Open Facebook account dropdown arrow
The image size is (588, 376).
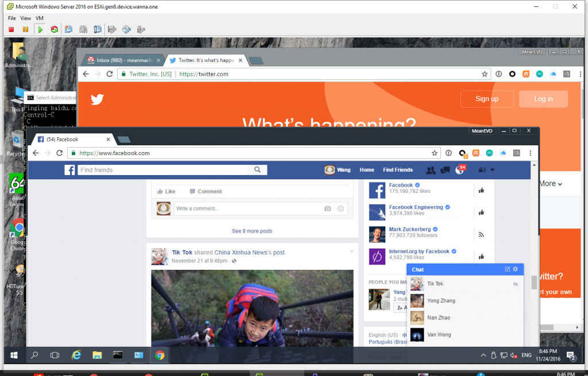pos(492,170)
